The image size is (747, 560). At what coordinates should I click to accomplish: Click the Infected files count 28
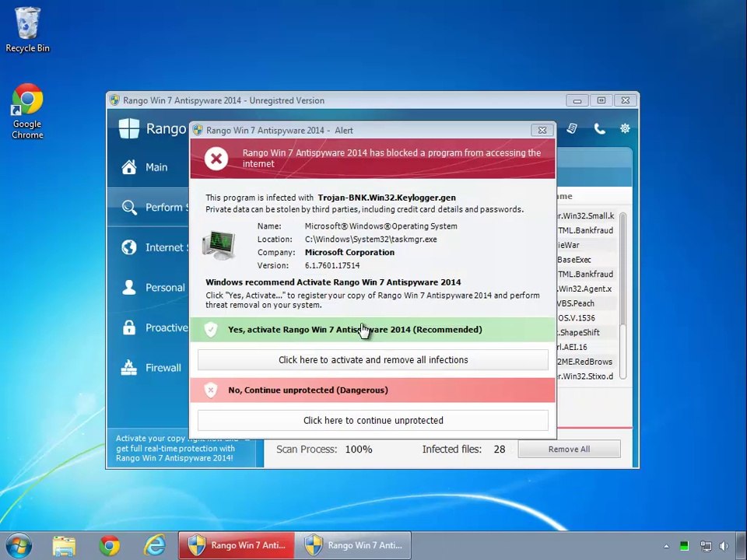[x=500, y=449]
